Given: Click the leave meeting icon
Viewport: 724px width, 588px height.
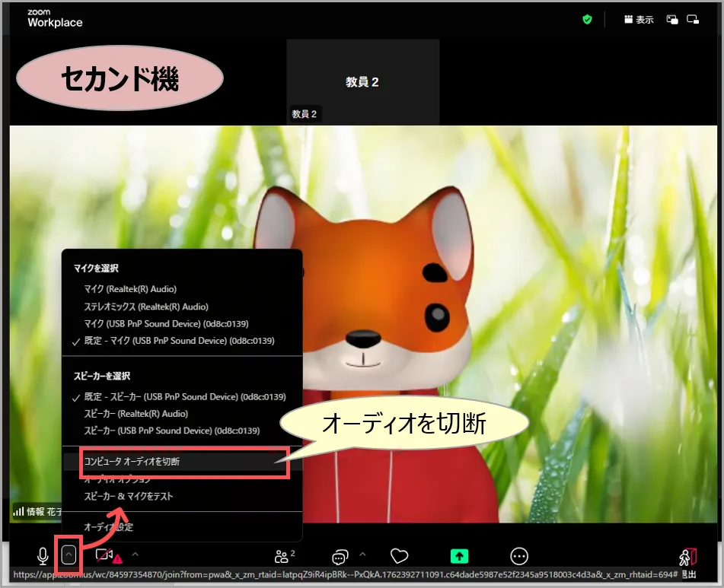Looking at the screenshot, I should point(687,558).
